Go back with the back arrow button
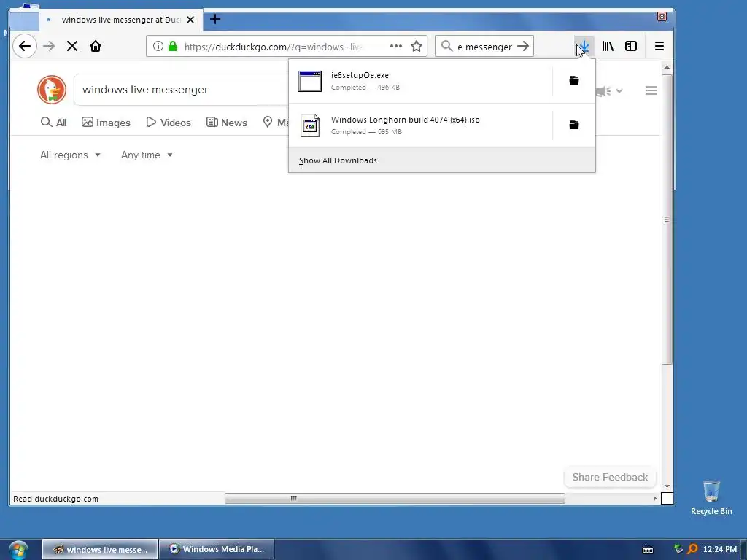The height and width of the screenshot is (560, 747). coord(25,46)
